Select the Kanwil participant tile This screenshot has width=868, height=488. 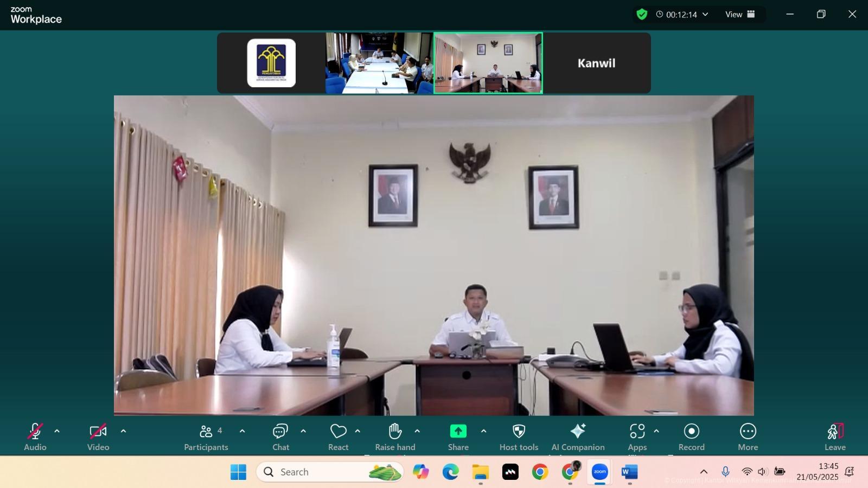point(597,63)
